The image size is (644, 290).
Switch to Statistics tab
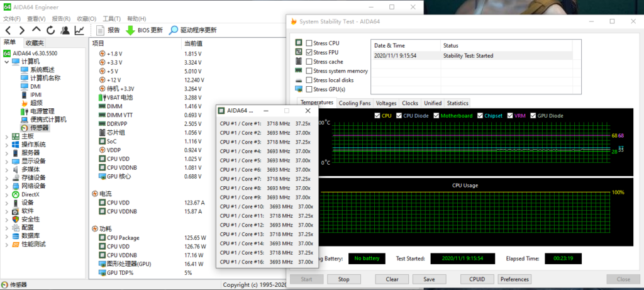458,103
